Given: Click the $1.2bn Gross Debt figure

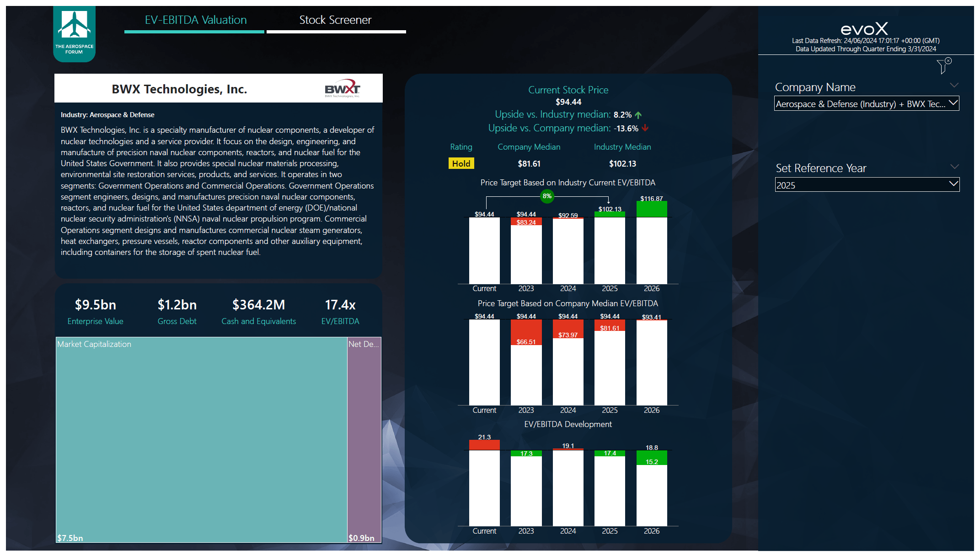Looking at the screenshot, I should tap(177, 305).
